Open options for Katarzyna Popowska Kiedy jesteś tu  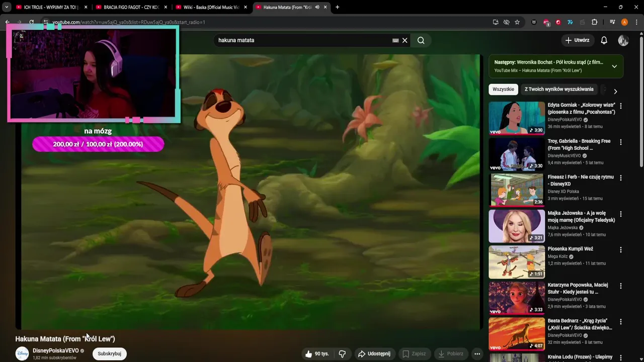click(x=621, y=286)
